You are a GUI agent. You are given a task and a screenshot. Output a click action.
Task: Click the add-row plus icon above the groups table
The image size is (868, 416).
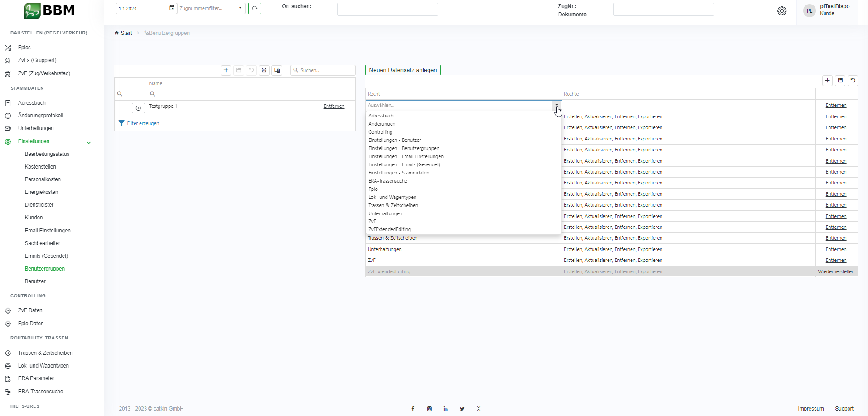pos(226,70)
